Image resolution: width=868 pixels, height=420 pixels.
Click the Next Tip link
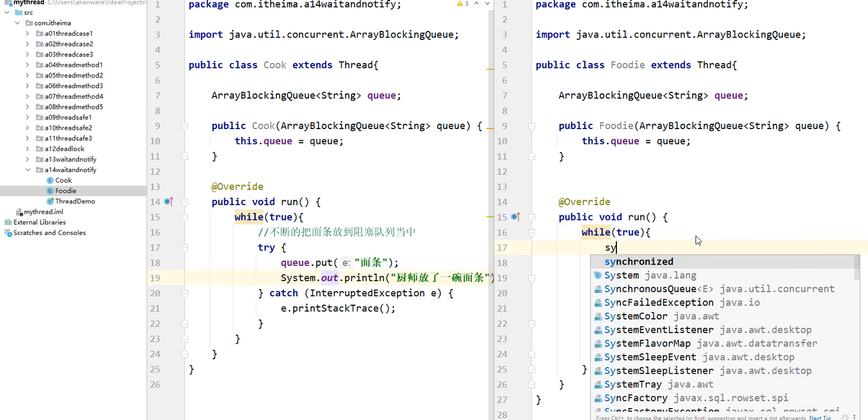click(x=820, y=417)
